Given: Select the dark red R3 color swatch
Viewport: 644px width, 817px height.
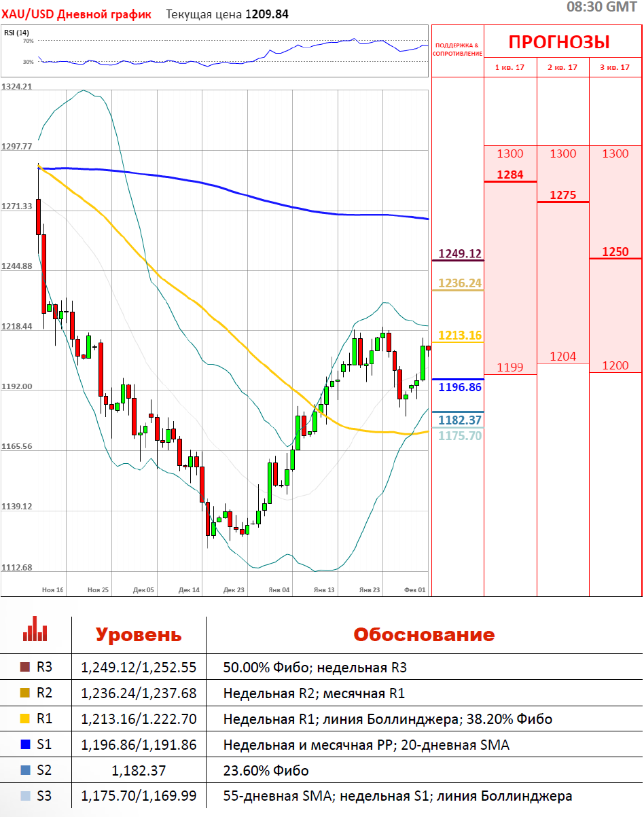Looking at the screenshot, I should coord(25,668).
